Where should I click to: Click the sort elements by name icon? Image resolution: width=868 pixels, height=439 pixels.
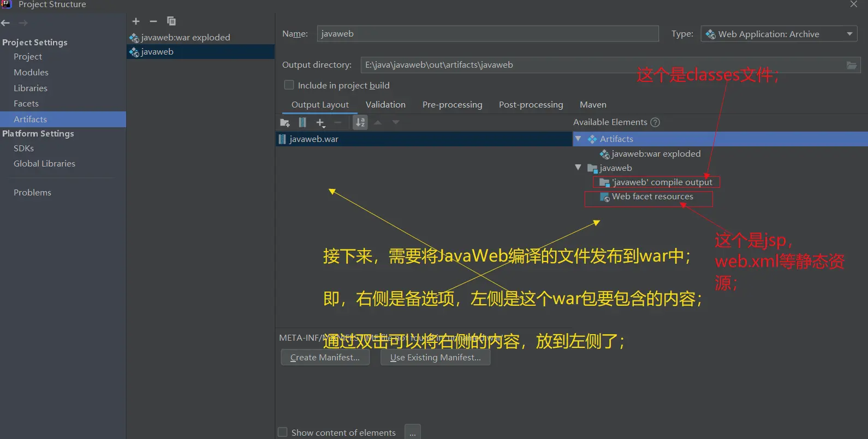tap(360, 123)
